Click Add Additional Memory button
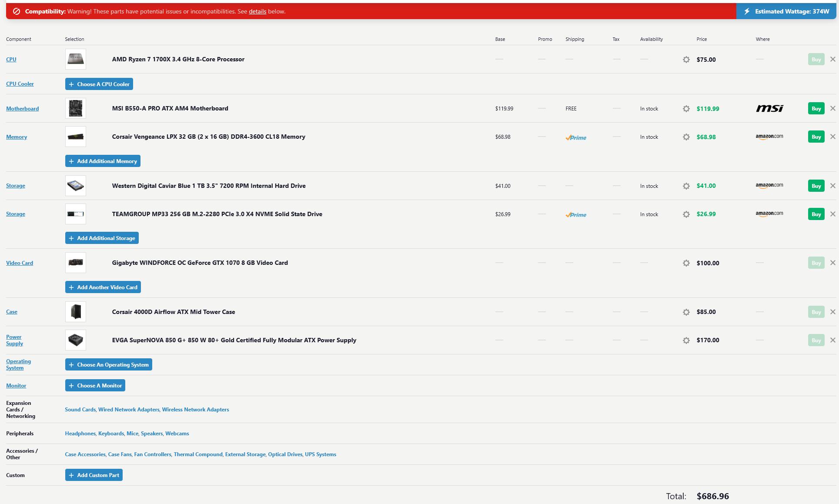This screenshot has width=839, height=504. (x=103, y=161)
